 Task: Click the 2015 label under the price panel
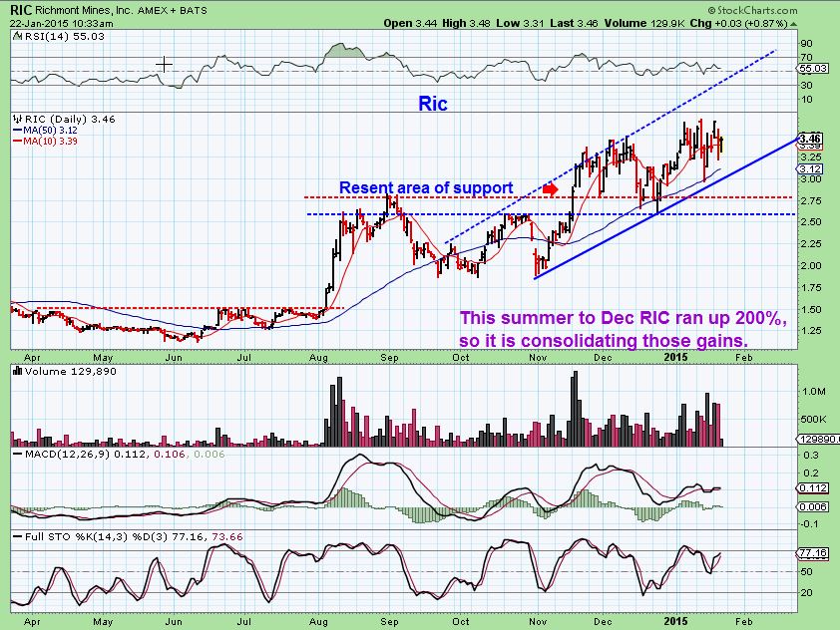(x=675, y=357)
